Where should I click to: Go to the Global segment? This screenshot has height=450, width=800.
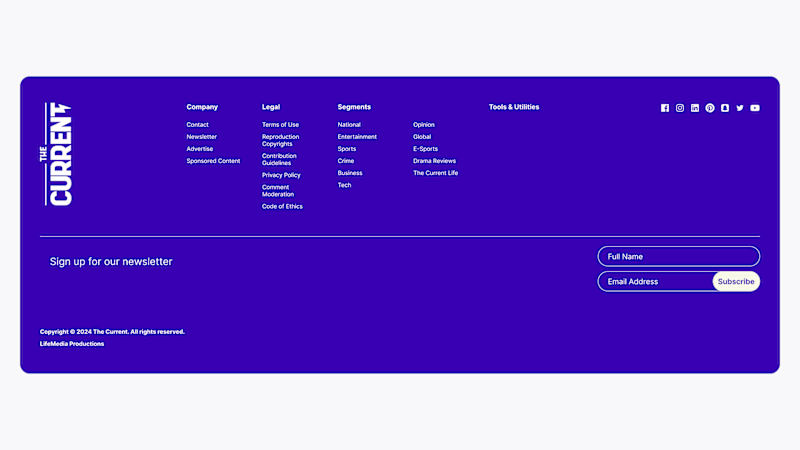coord(422,137)
